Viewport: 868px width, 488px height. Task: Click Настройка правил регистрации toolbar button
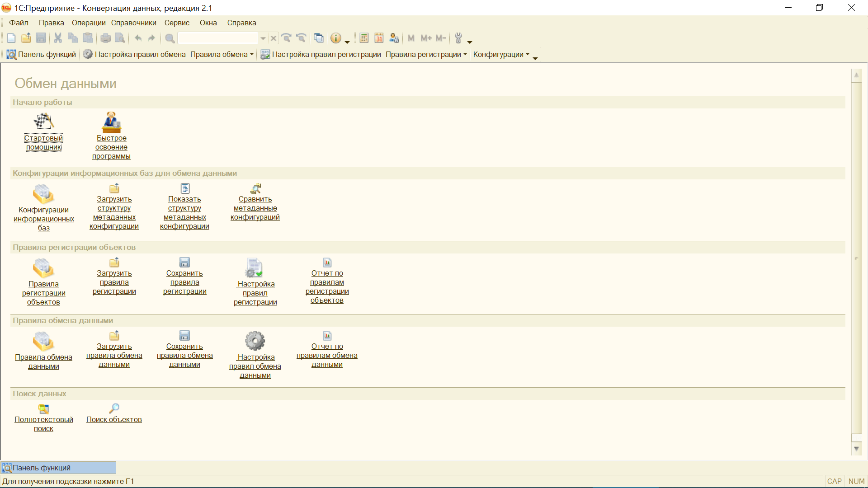[321, 54]
